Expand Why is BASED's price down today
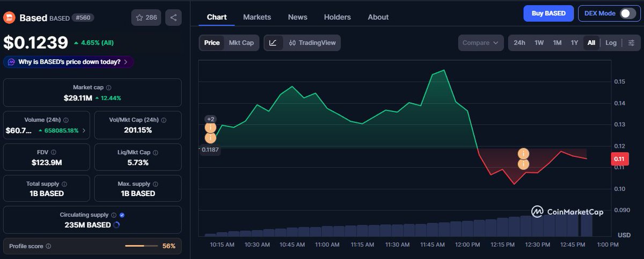 (69, 62)
